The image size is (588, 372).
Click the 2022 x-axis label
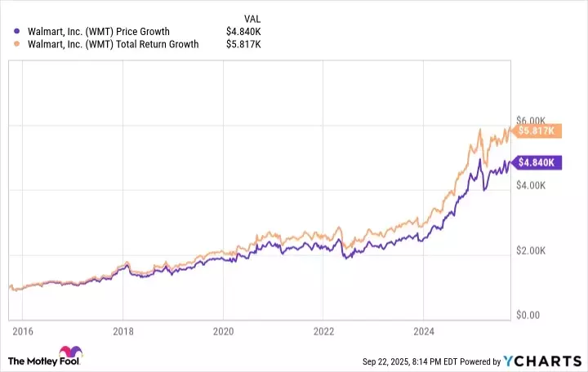coord(323,333)
